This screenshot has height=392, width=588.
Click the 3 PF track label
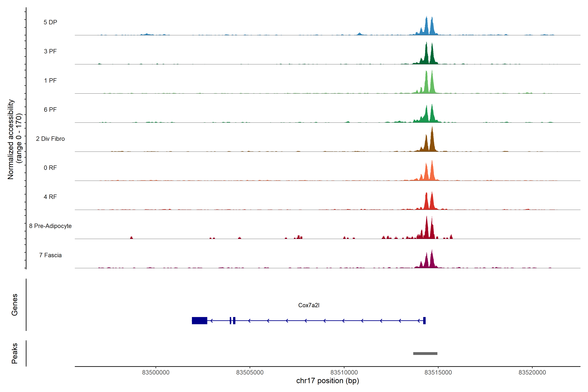click(50, 51)
